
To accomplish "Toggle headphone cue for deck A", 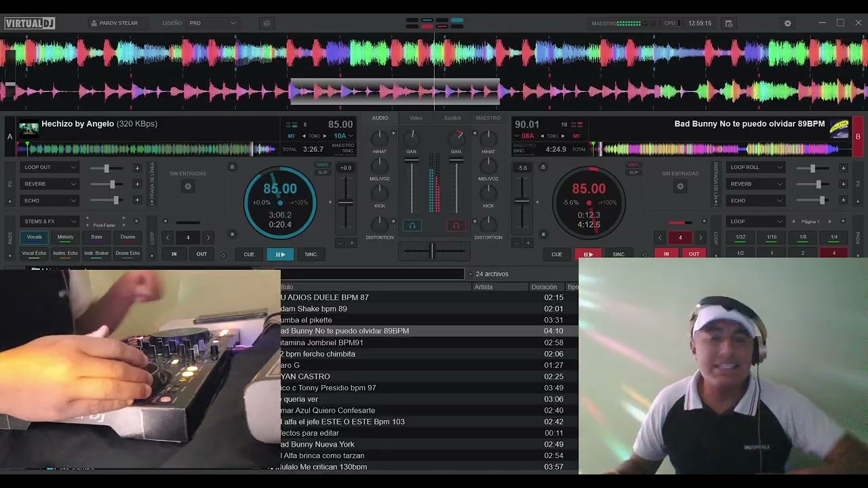I will 412,226.
